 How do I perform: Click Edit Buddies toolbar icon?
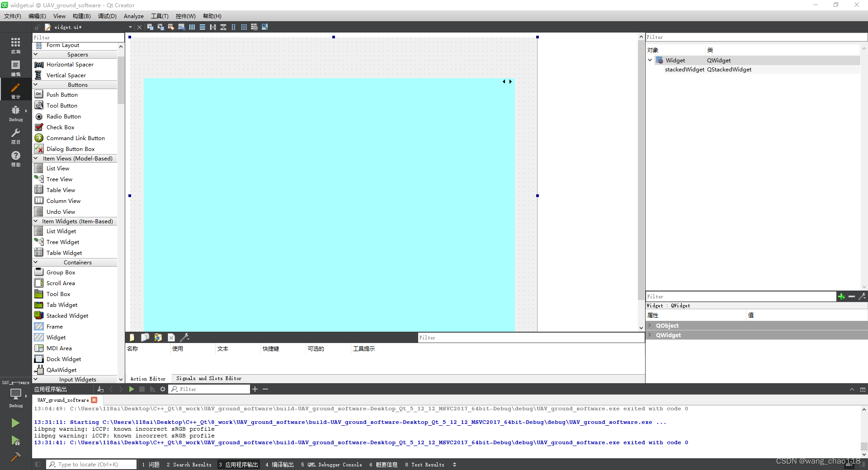tap(171, 27)
